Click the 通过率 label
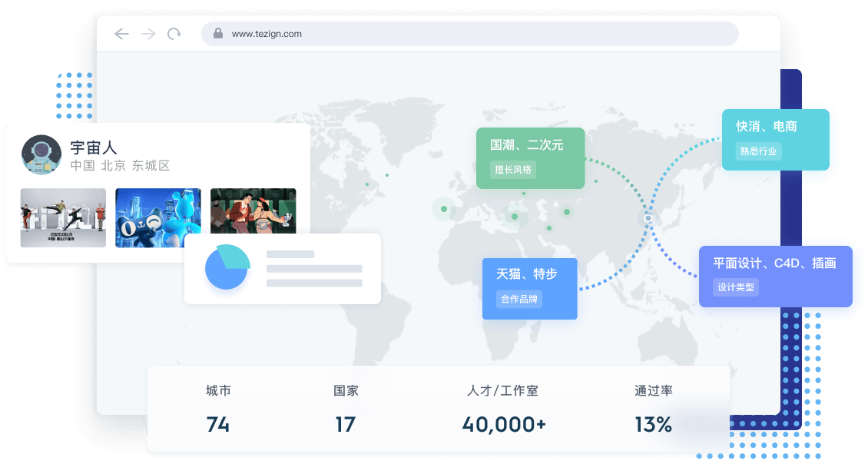 pyautogui.click(x=654, y=390)
